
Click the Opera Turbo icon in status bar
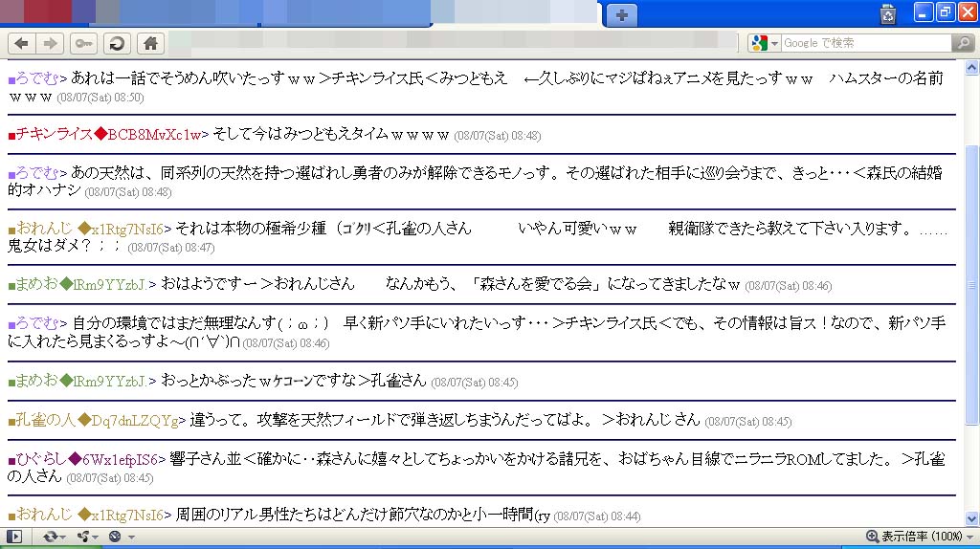tap(115, 537)
